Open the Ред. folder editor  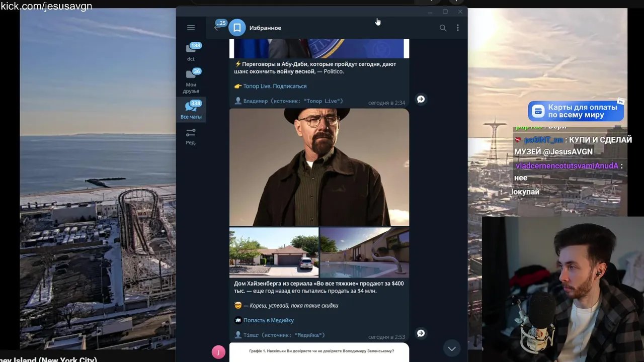coord(191,136)
